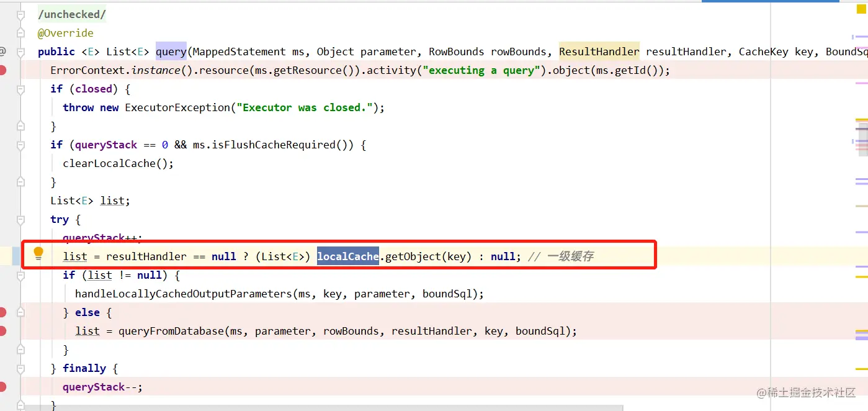Click the '一级缓存' comment
This screenshot has height=411, width=868.
pos(571,256)
